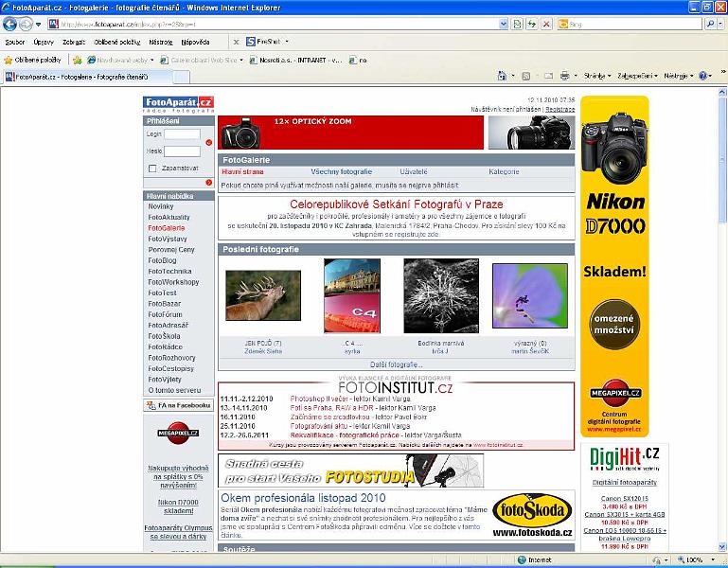
Task: Click the Registrace link
Action: (559, 110)
